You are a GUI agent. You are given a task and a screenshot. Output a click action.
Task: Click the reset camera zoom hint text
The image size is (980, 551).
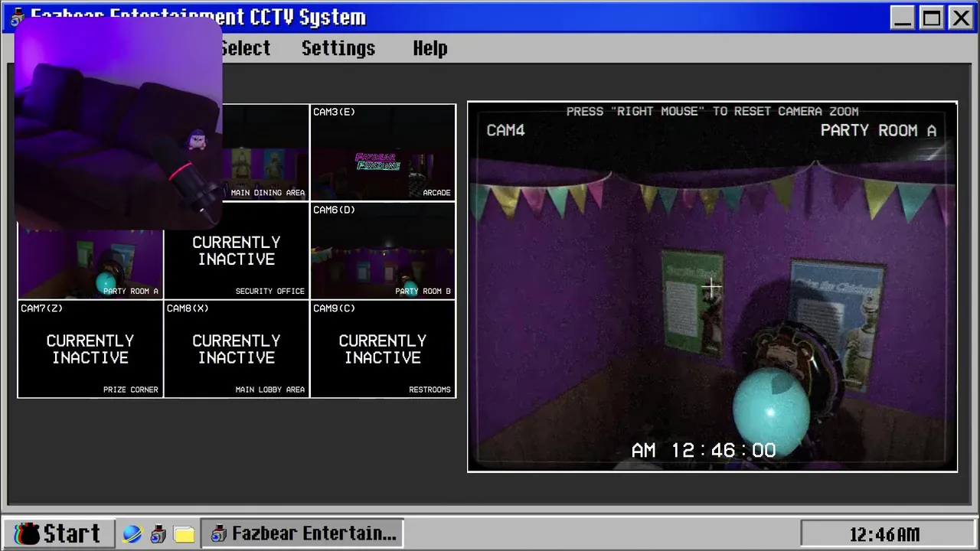pyautogui.click(x=712, y=111)
